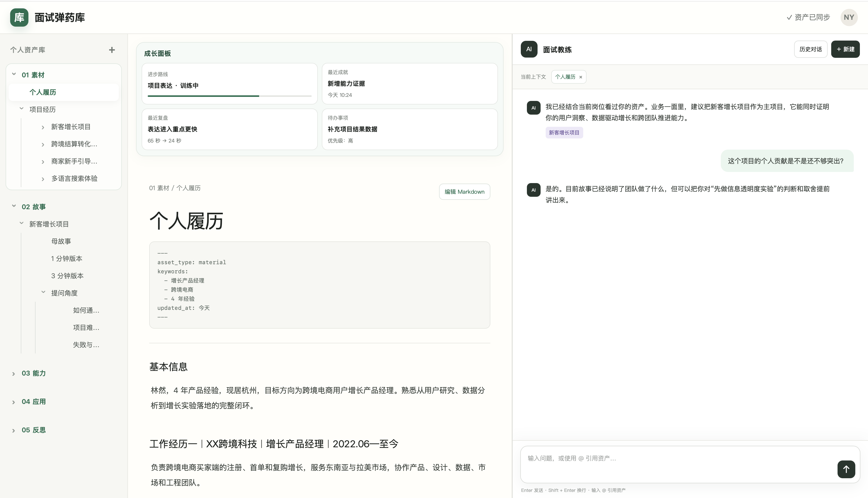Viewport: 868px width, 498px height.
Task: Click the 基本信息 section heading
Action: [x=168, y=367]
